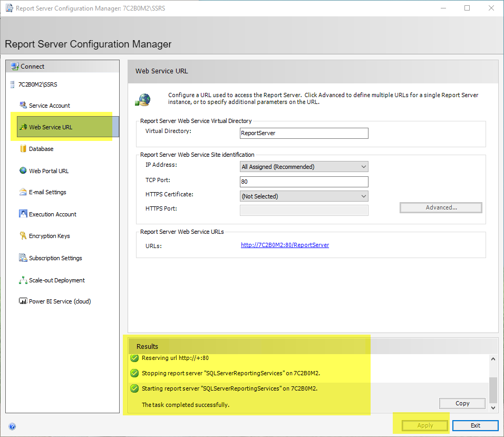
Task: Click the Service Account icon in sidebar
Action: pyautogui.click(x=23, y=106)
